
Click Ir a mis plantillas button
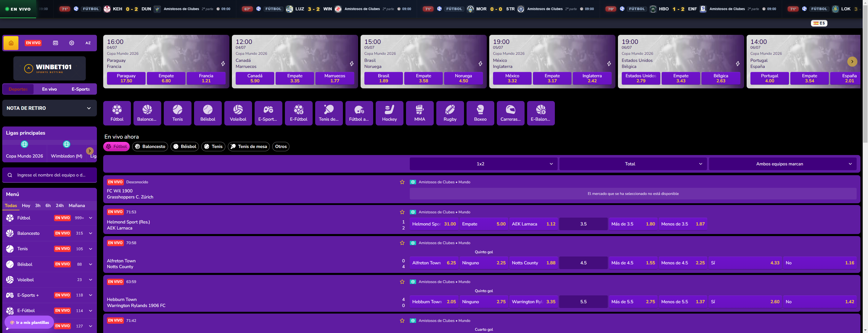point(29,323)
